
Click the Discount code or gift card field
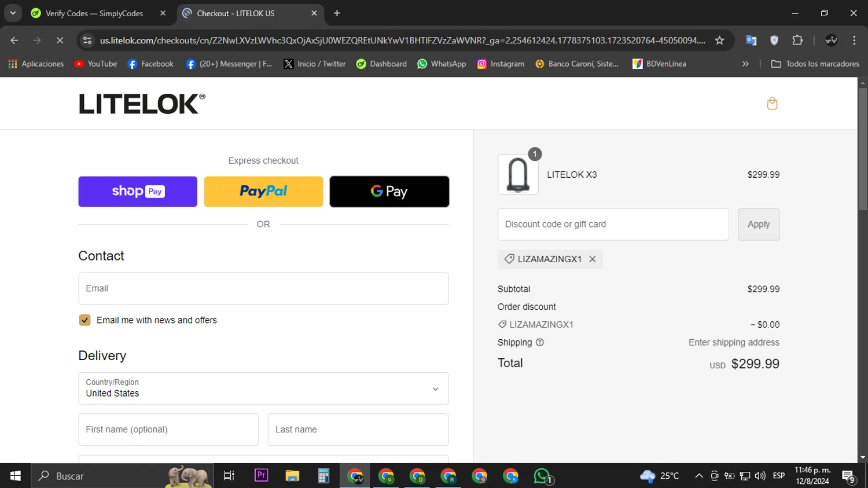point(613,225)
